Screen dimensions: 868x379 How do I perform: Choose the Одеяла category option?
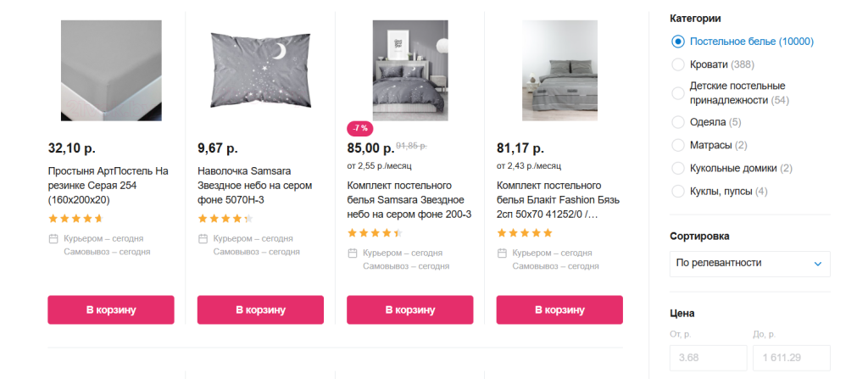click(677, 122)
